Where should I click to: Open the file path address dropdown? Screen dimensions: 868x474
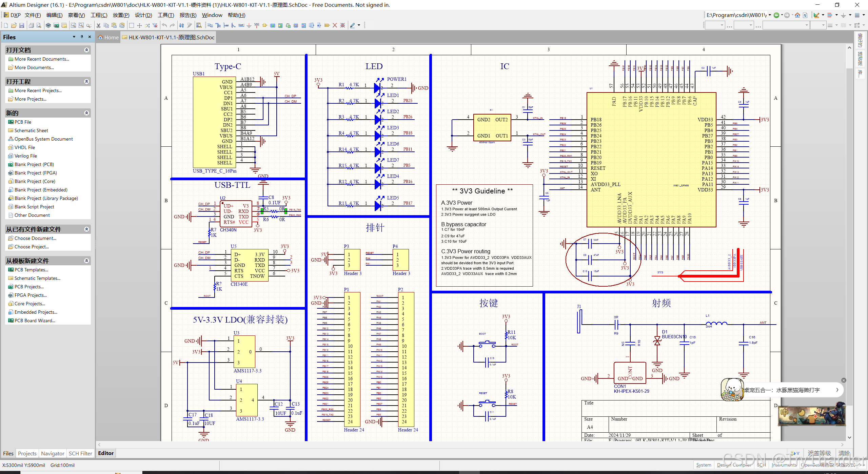coord(770,15)
